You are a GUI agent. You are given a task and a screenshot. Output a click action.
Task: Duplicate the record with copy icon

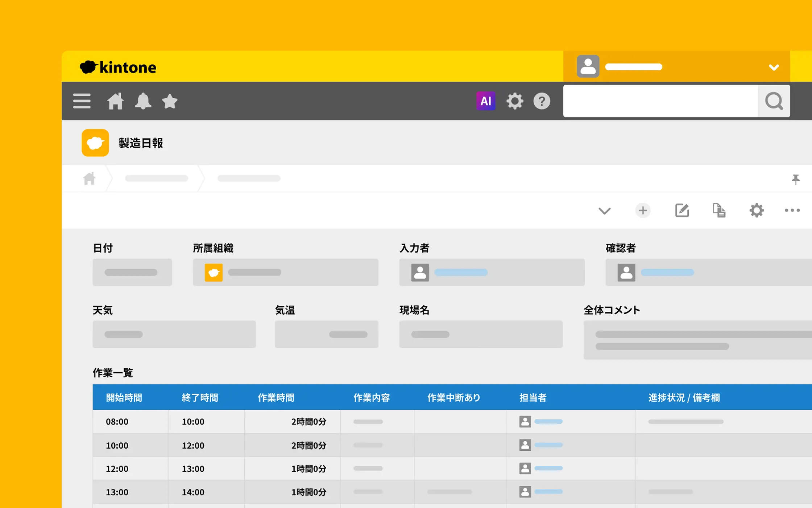tap(719, 210)
